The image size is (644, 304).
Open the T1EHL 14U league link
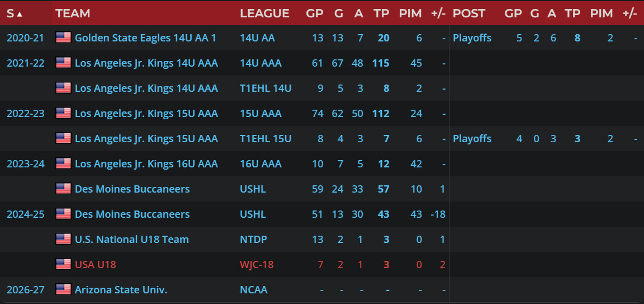(x=266, y=88)
